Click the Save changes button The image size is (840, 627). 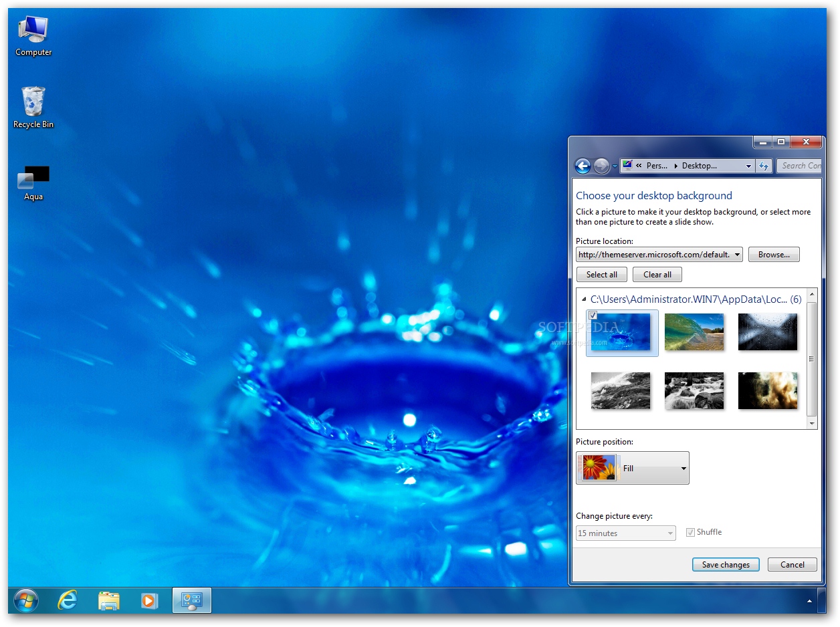(726, 565)
